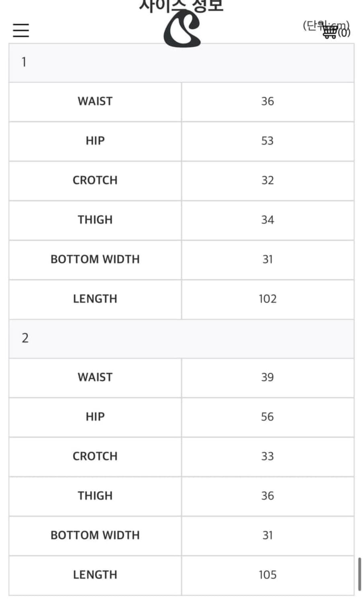Click the CROTCH value 32

pyautogui.click(x=268, y=180)
